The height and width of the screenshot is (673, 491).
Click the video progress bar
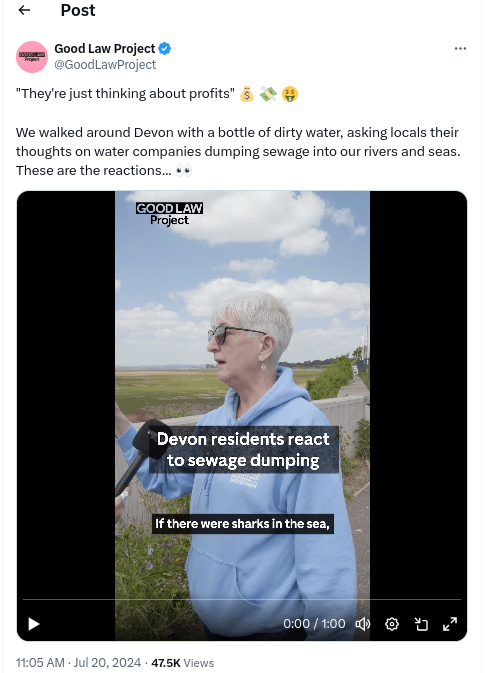pyautogui.click(x=242, y=599)
